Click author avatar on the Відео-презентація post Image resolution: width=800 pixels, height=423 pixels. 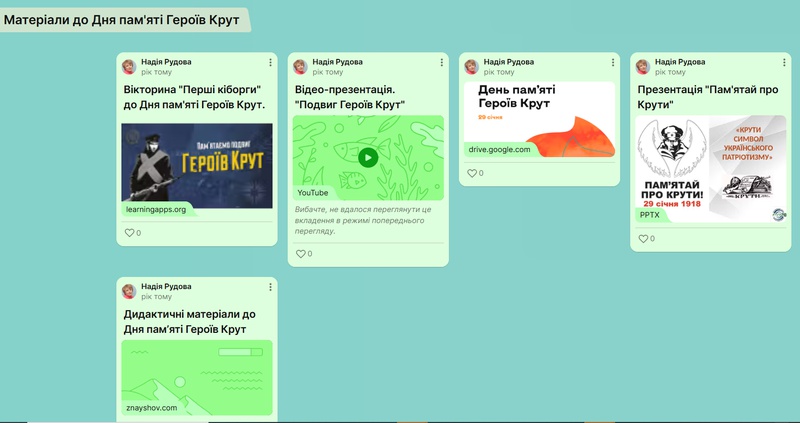(x=301, y=67)
